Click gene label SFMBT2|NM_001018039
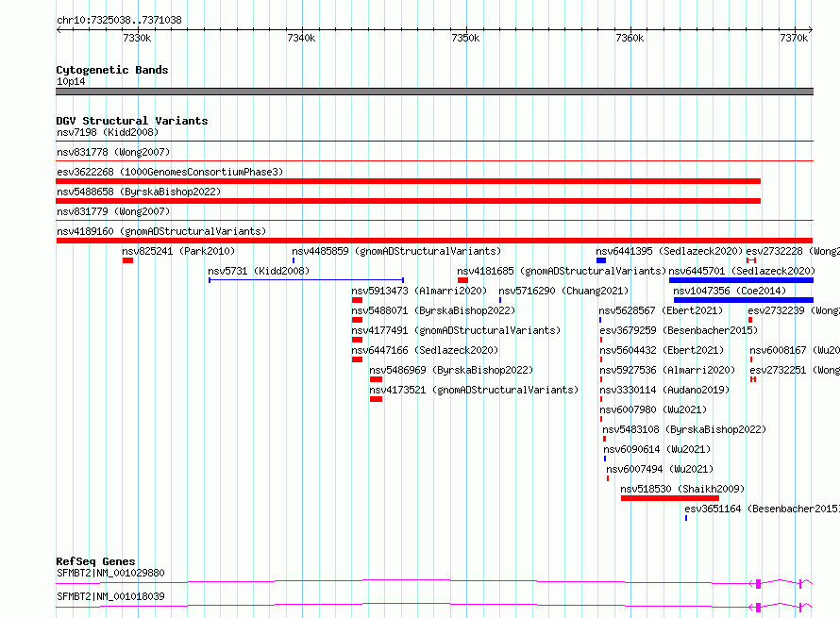The height and width of the screenshot is (618, 840). coord(110,596)
